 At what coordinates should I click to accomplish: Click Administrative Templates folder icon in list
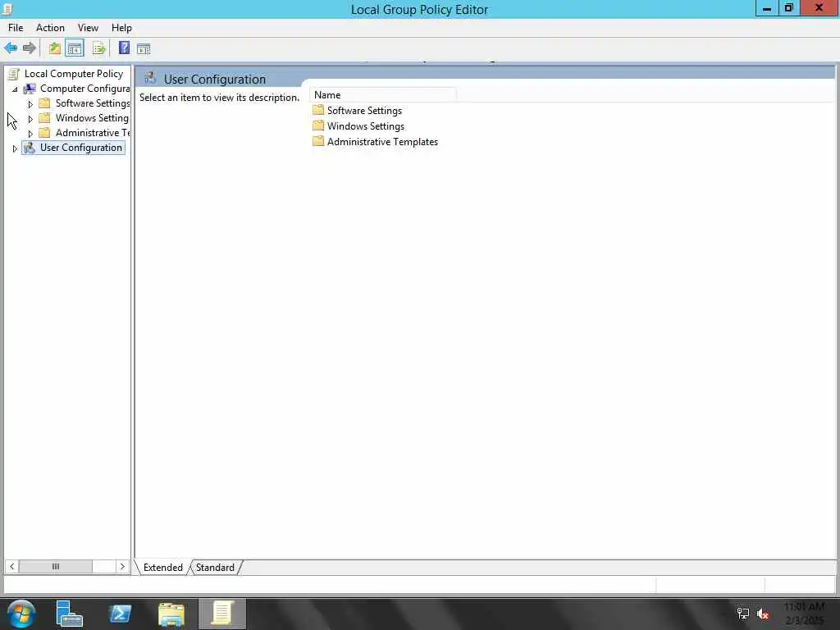[318, 141]
